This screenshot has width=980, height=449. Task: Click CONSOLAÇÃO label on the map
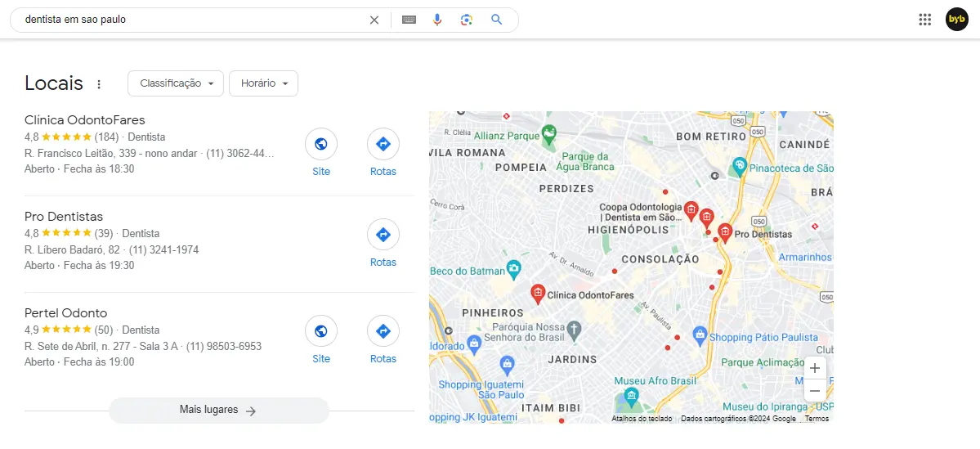pos(660,258)
